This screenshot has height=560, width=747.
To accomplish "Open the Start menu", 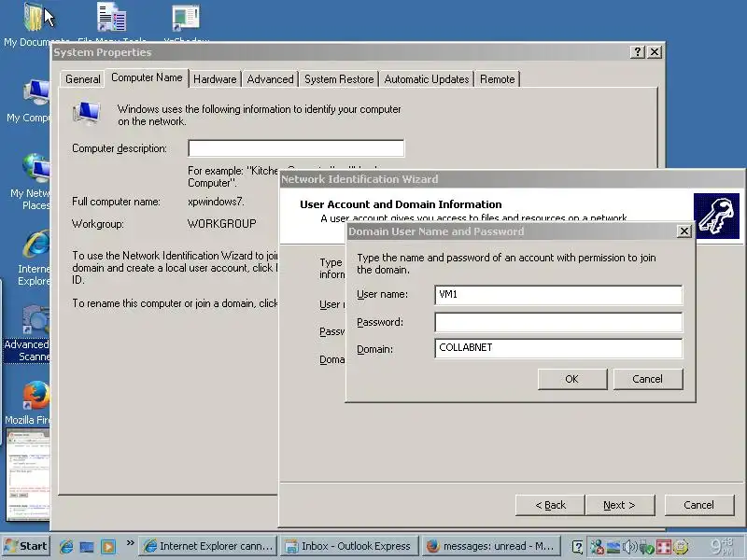I will coord(26,546).
